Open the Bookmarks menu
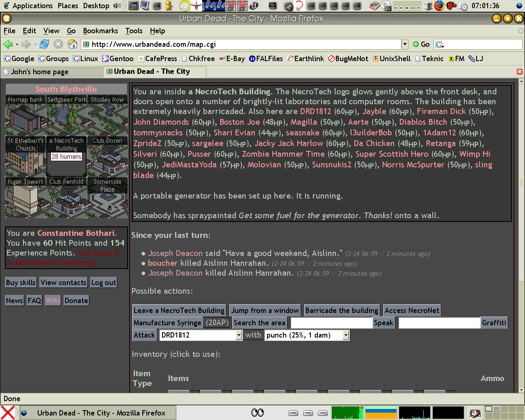Image resolution: width=525 pixels, height=420 pixels. click(100, 31)
